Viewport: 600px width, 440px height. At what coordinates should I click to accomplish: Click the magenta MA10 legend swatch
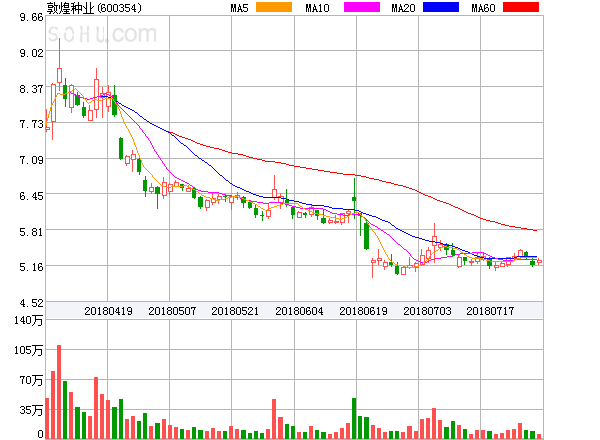(362, 7)
